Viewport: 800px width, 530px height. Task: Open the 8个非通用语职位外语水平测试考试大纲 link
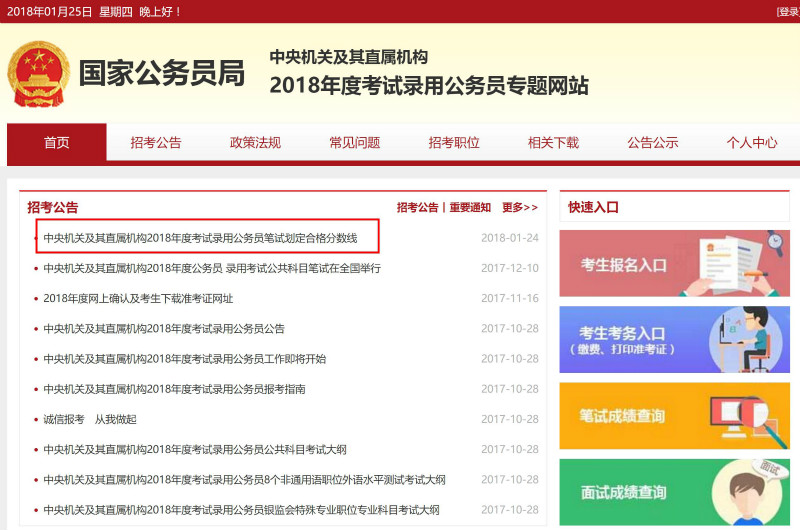tap(244, 479)
